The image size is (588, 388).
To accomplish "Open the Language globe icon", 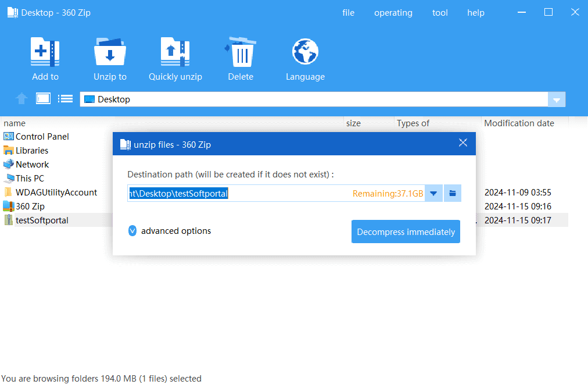I will tap(305, 52).
